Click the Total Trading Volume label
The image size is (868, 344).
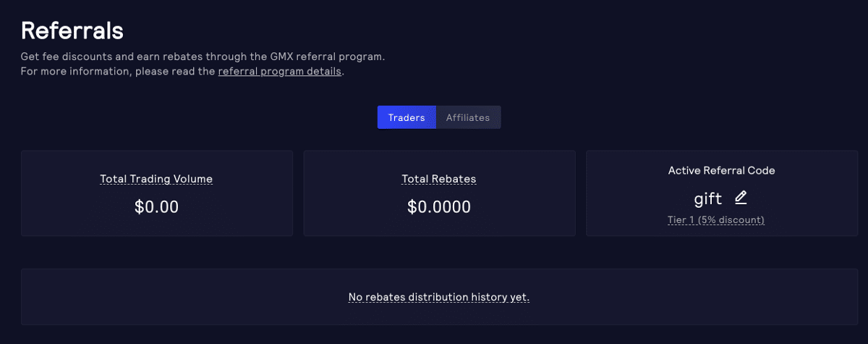[156, 179]
